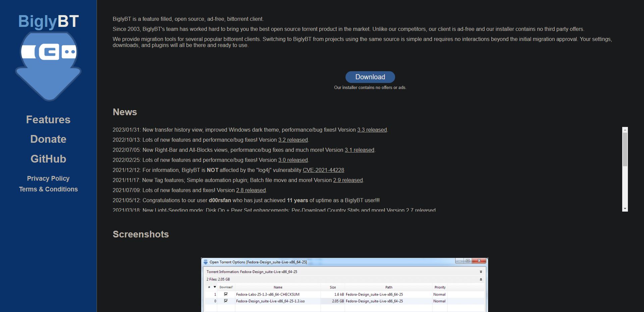644x312 pixels.
Task: Click the Open Torrent Options screenshot title bar
Action: (x=344, y=262)
